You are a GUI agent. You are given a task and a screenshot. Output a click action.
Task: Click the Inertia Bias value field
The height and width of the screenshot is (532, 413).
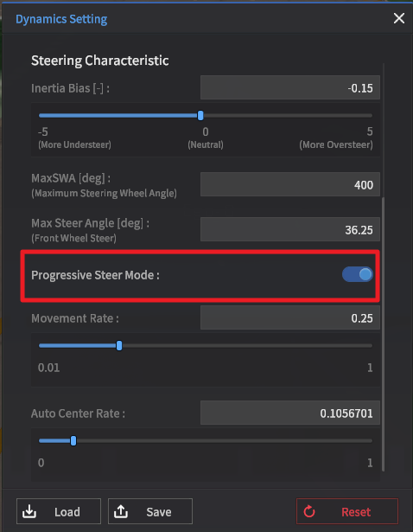[x=290, y=88]
